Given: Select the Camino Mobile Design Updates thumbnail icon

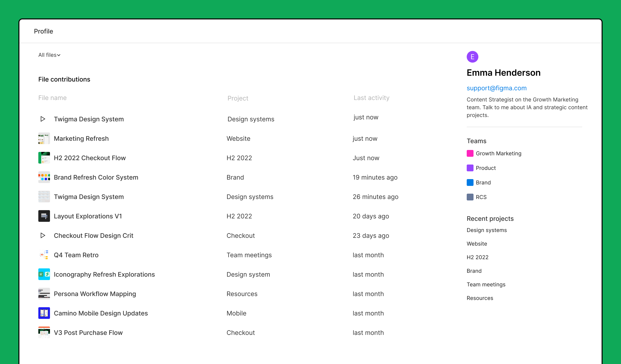Looking at the screenshot, I should coord(44,313).
